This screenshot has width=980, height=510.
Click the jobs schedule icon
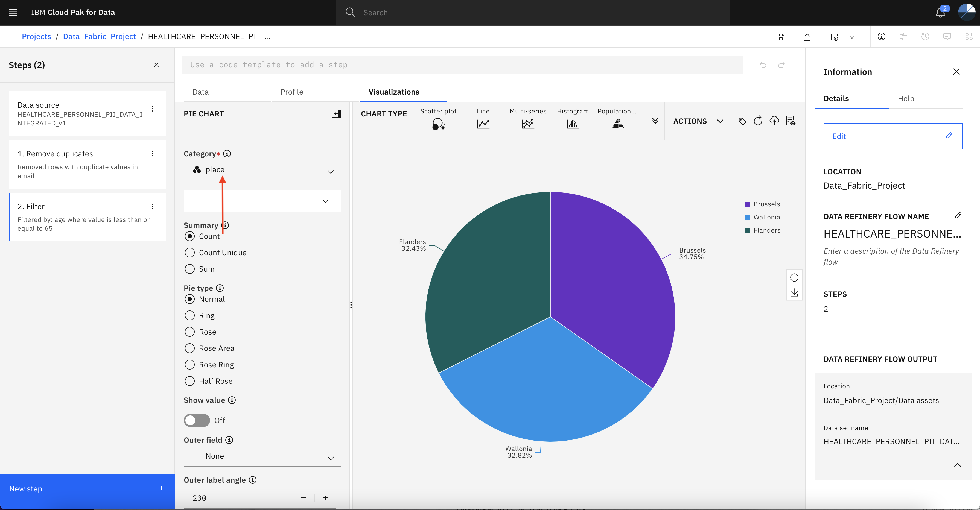pyautogui.click(x=834, y=37)
